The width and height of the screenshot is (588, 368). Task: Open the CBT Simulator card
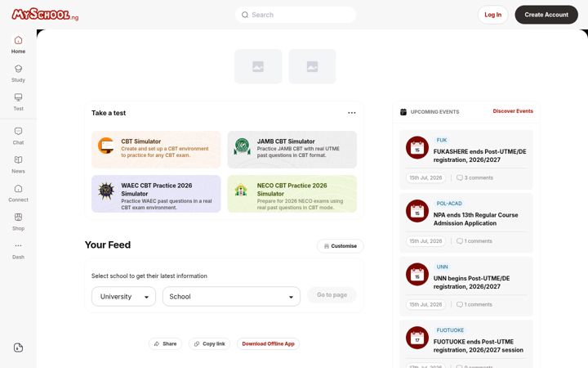(156, 150)
